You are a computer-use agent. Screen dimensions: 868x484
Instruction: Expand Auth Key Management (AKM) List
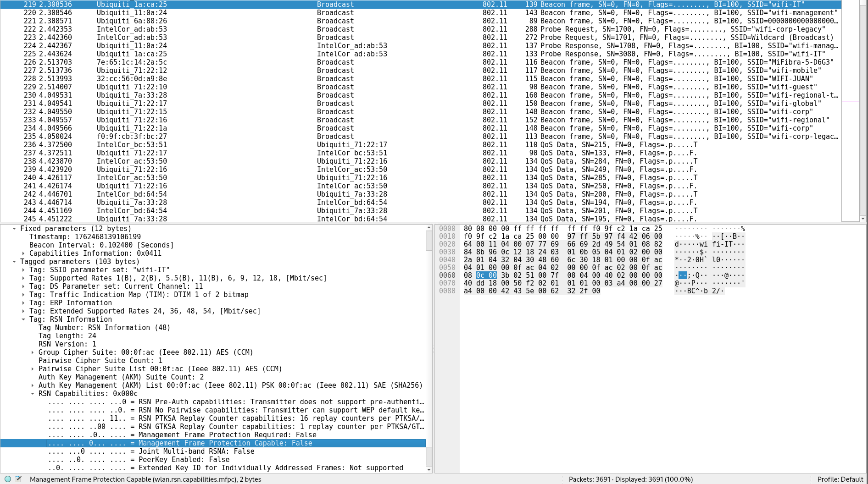pos(33,385)
